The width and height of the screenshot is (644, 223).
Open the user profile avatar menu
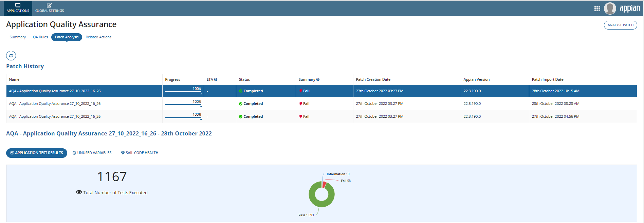pos(610,8)
